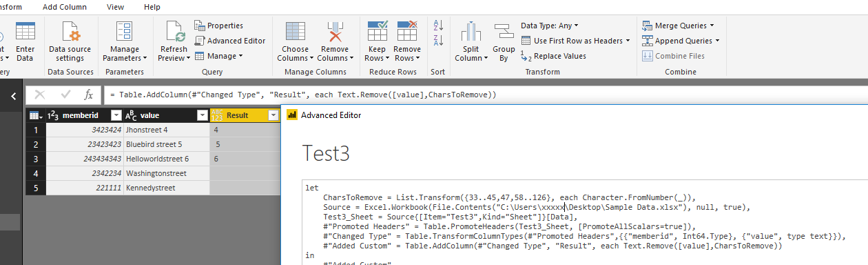Viewport: 868px width, 265px height.
Task: Click Keep Rows icon
Action: click(378, 32)
